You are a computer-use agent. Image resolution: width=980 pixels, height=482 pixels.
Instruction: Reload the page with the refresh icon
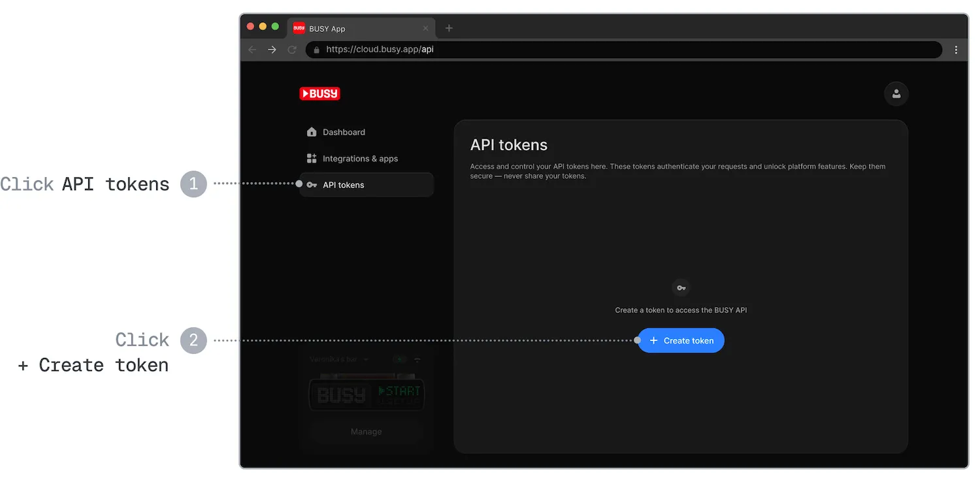[x=292, y=50]
